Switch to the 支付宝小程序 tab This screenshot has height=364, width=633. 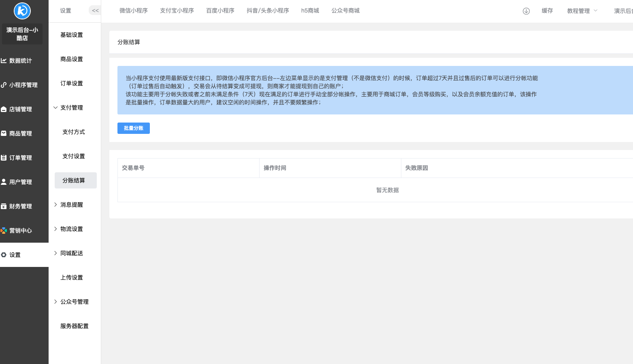pos(177,11)
